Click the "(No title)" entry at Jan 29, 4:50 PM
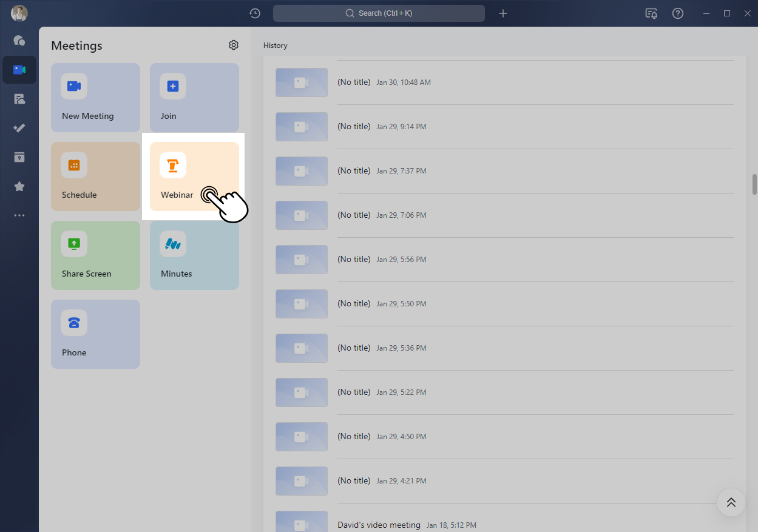The width and height of the screenshot is (758, 532). (354, 436)
